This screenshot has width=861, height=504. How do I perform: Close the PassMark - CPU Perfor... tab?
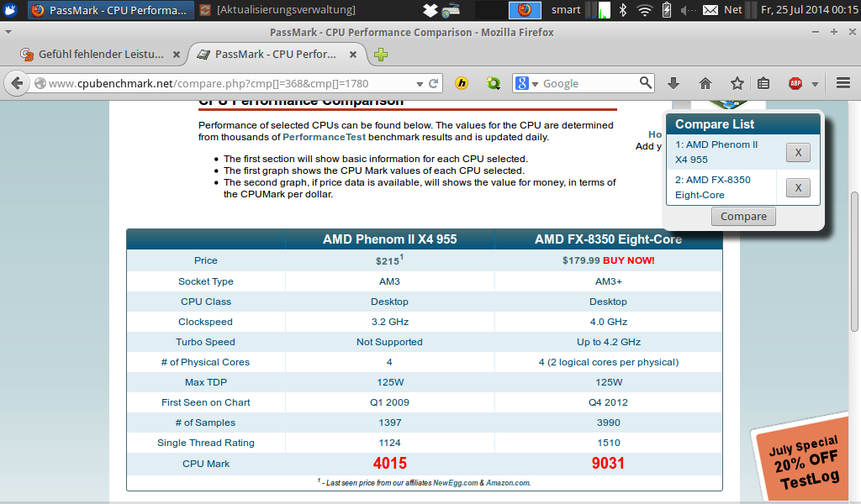click(353, 55)
